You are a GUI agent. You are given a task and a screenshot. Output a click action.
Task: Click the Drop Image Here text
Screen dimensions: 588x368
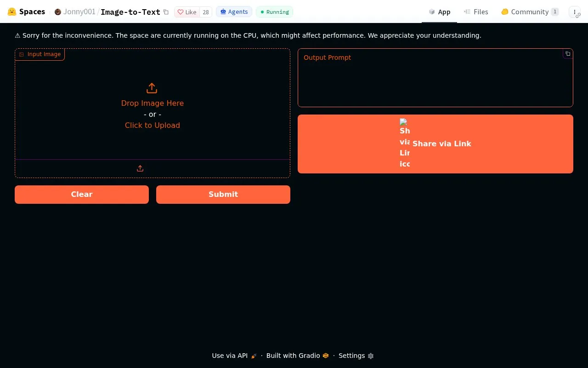coord(153,103)
